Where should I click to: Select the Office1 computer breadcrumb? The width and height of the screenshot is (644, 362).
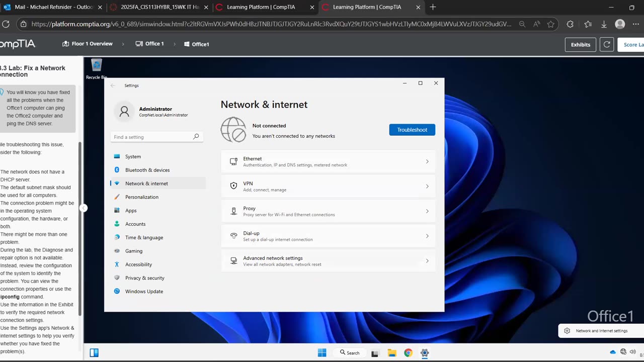197,44
